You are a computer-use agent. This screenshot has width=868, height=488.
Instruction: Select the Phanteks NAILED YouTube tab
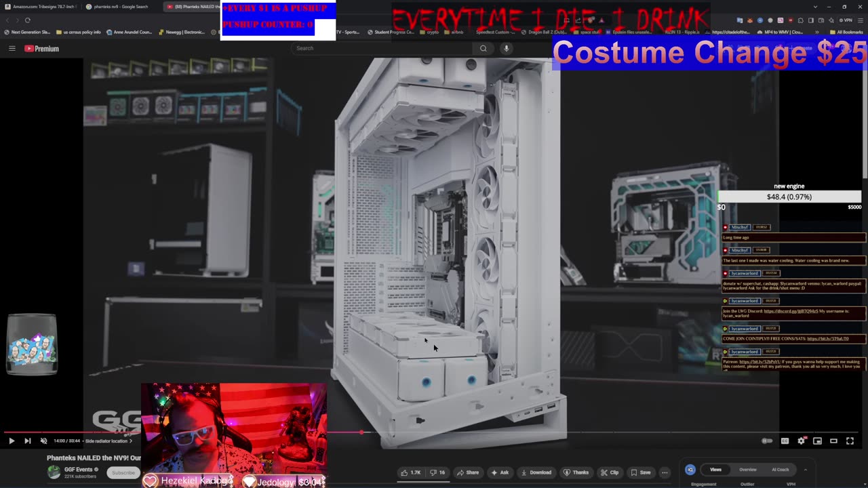[193, 7]
